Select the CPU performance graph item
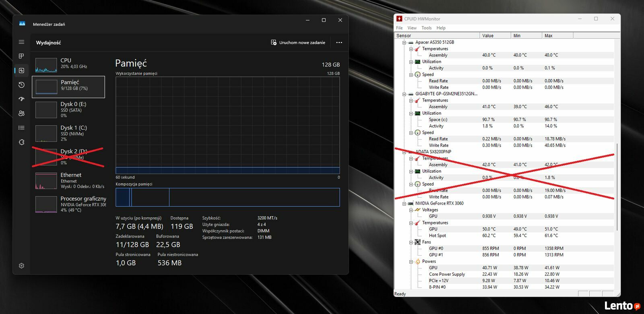The width and height of the screenshot is (644, 314). pos(68,64)
